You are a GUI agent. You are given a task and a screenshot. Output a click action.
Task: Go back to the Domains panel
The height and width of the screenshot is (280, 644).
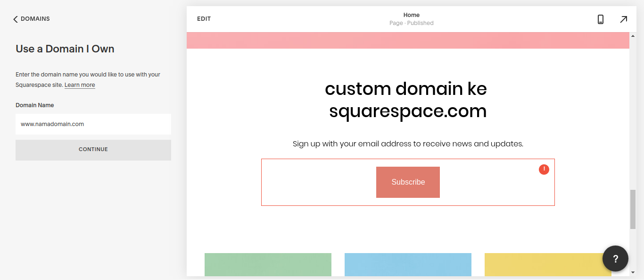[x=31, y=19]
